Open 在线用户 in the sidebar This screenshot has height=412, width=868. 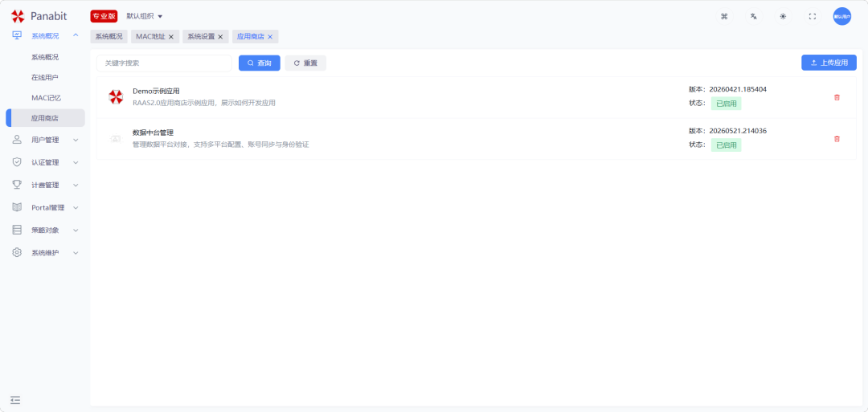(x=45, y=77)
